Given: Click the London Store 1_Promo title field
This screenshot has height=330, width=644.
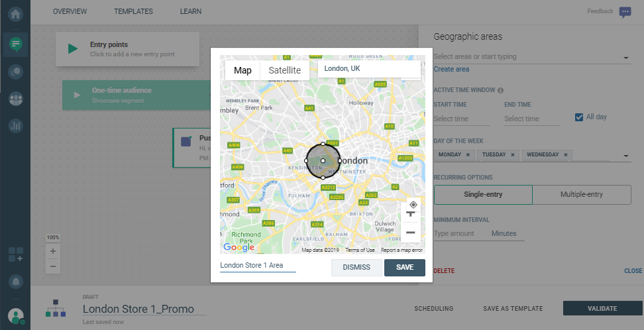Looking at the screenshot, I should click(x=144, y=309).
